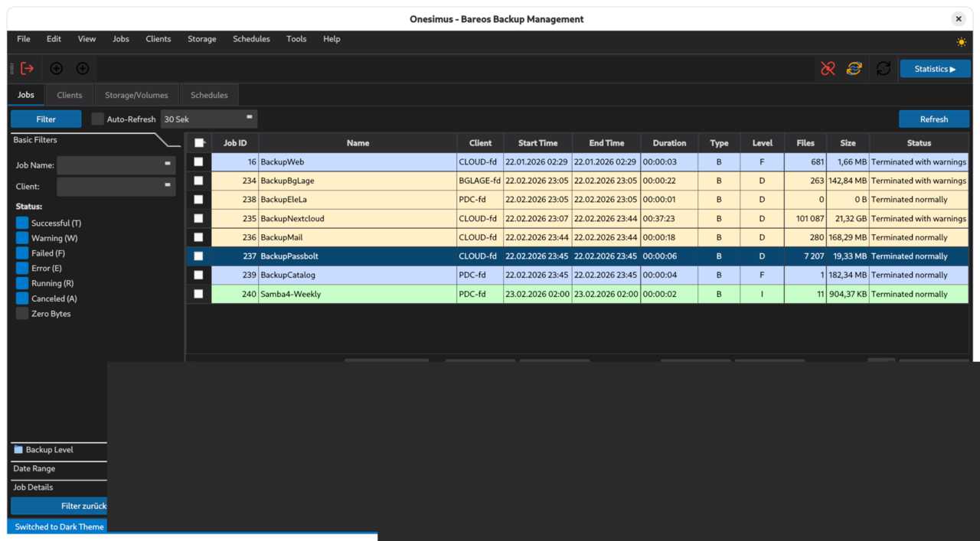Click the red broken-link disconnect icon

tap(828, 69)
